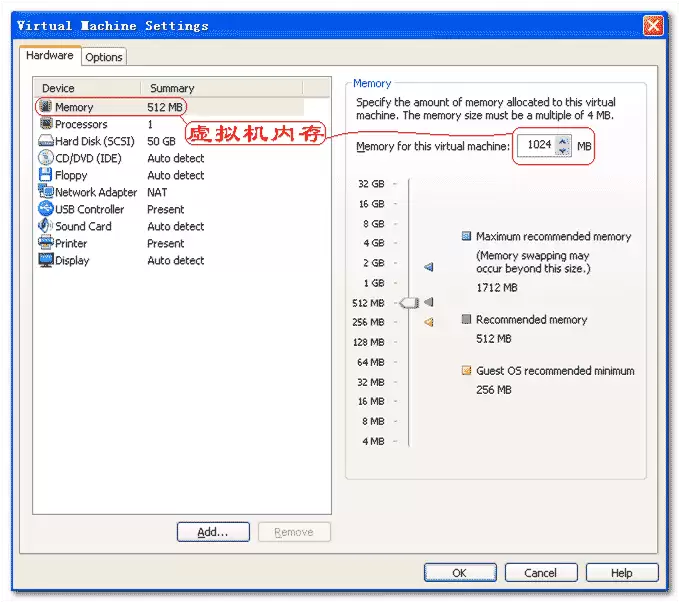Select the Printer device label

(71, 243)
